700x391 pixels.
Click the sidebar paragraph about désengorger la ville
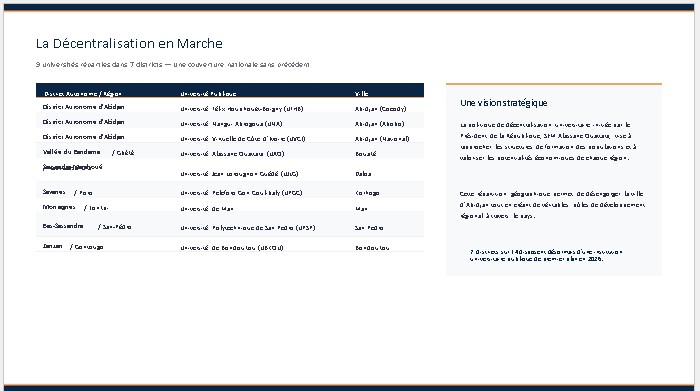tap(552, 205)
